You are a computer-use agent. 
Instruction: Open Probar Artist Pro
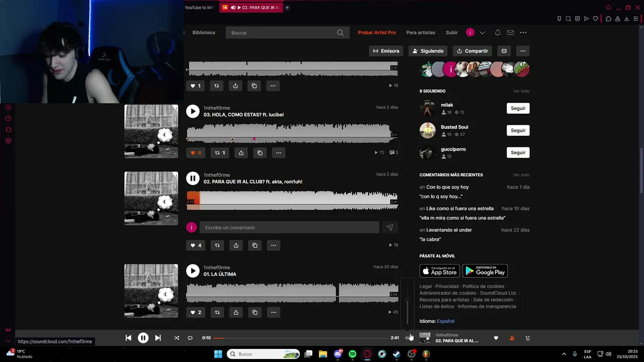click(x=377, y=33)
